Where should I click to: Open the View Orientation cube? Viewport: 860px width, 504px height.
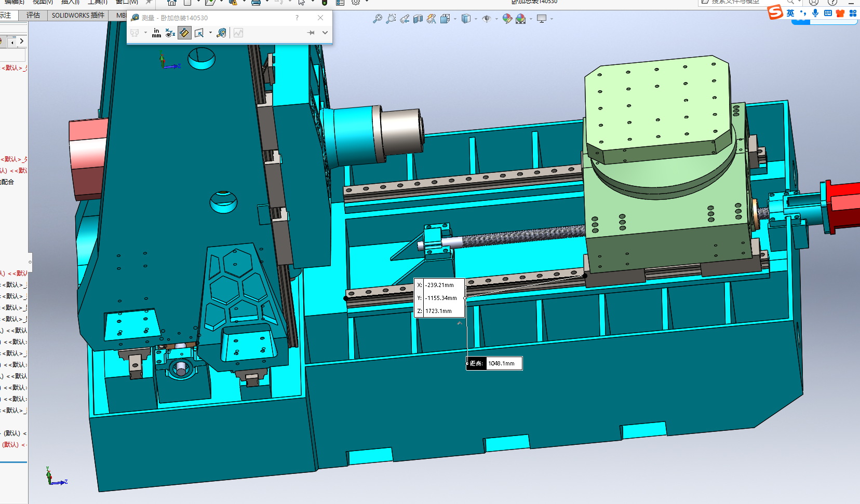point(445,19)
